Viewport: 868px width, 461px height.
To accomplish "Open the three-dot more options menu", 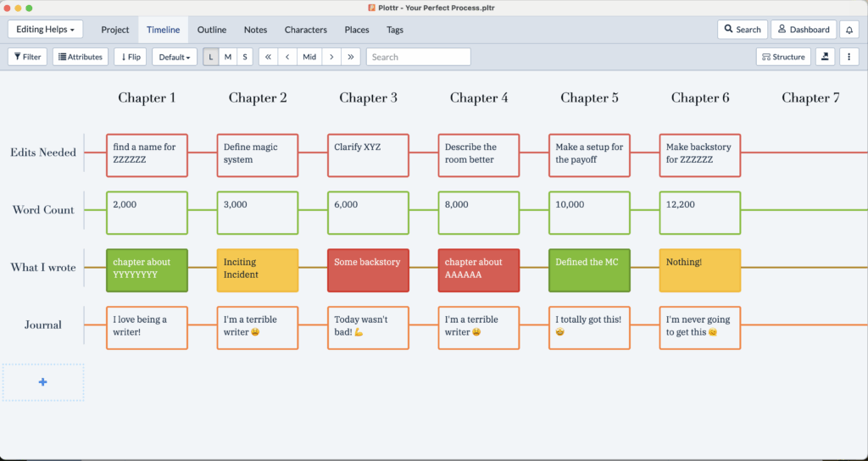I will click(849, 57).
